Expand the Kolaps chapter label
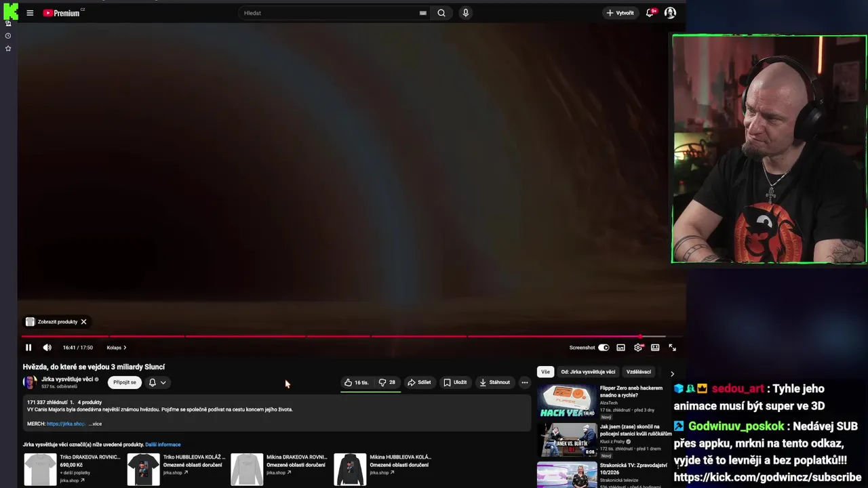Image resolution: width=868 pixels, height=488 pixels. 117,348
